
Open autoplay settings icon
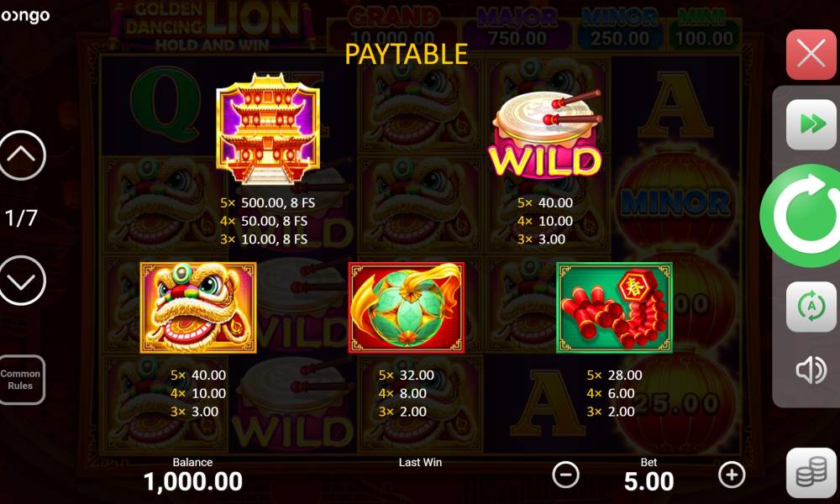pos(811,307)
